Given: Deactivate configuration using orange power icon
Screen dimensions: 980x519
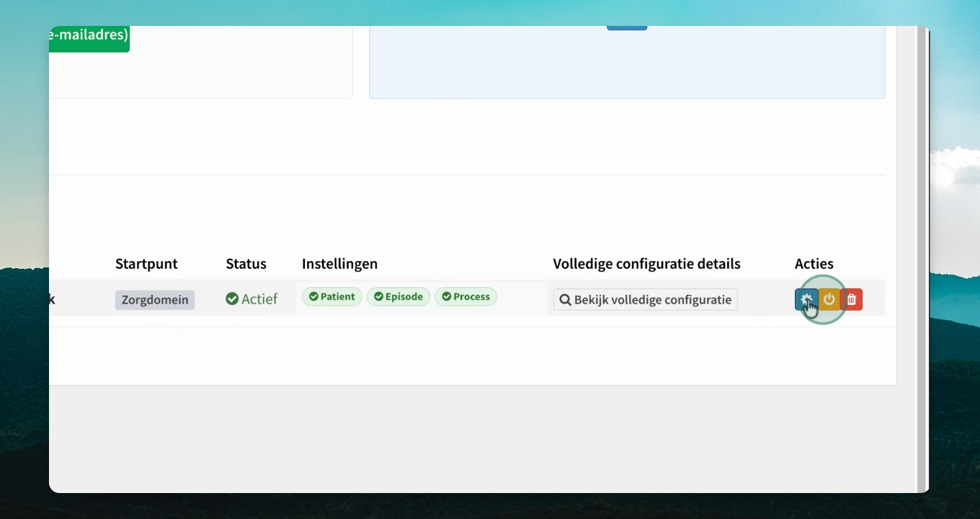Looking at the screenshot, I should [829, 300].
